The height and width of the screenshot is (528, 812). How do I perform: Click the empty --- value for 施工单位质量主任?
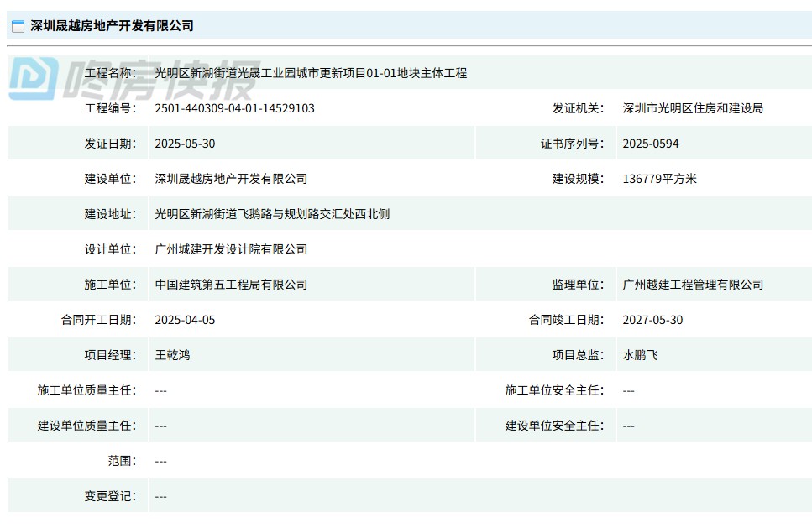[160, 391]
